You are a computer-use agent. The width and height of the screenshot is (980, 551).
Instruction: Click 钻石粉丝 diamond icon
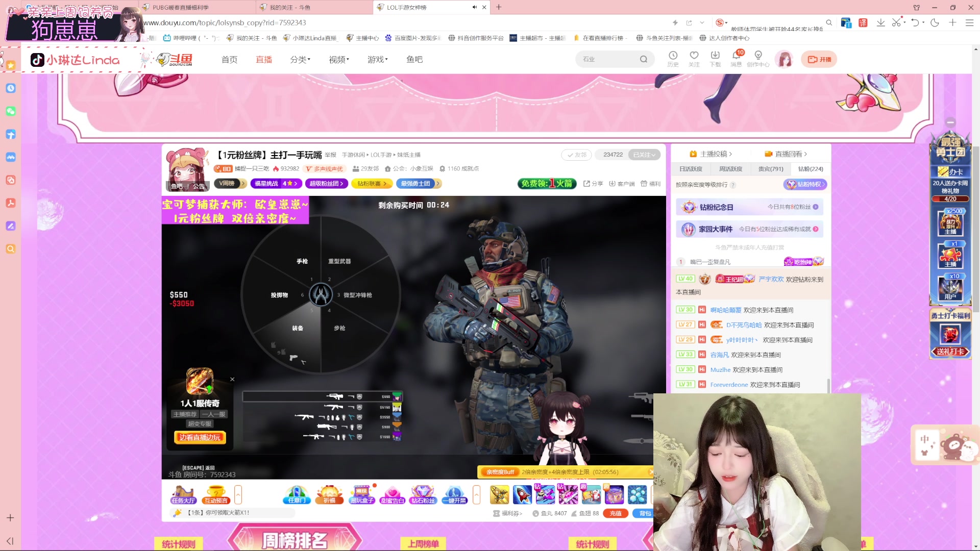(423, 494)
